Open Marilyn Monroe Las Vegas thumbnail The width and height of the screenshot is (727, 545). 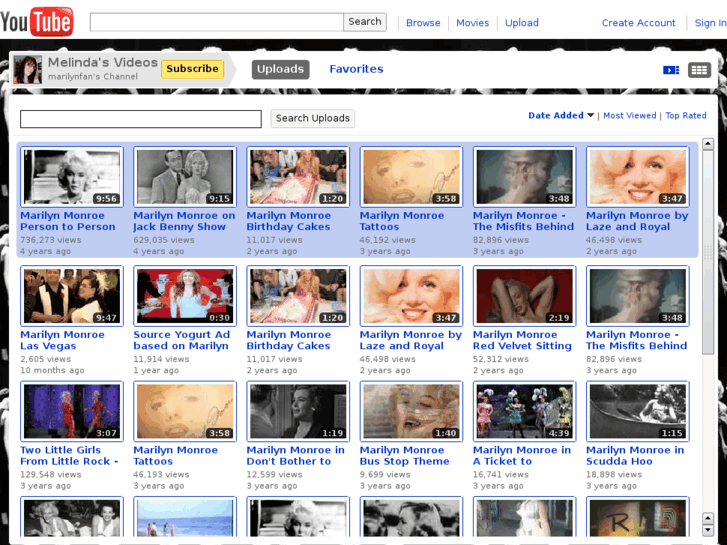[x=72, y=295]
